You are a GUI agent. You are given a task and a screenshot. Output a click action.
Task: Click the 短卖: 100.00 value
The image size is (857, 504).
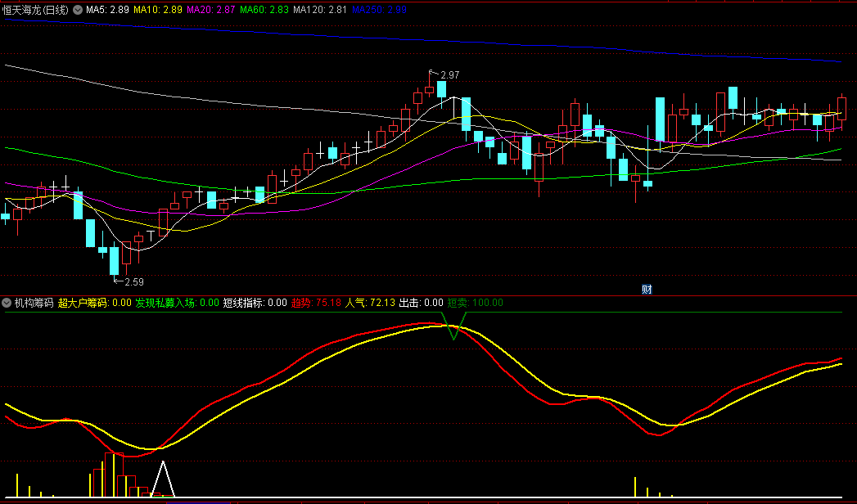tap(475, 303)
